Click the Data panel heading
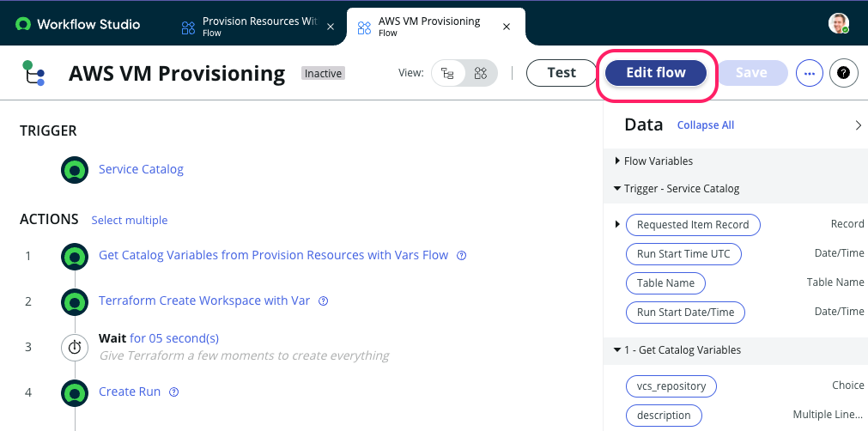Viewport: 868px width, 431px height. point(644,124)
